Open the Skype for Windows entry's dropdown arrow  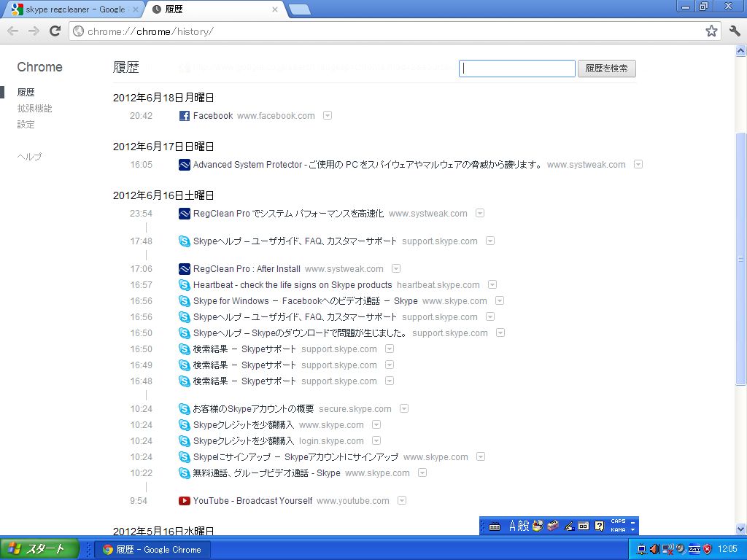click(x=499, y=301)
